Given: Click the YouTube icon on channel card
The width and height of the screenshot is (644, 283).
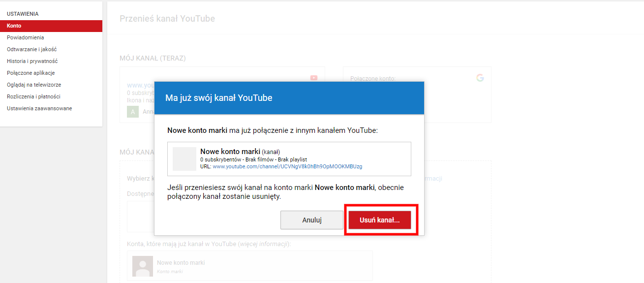Looking at the screenshot, I should coord(314,78).
